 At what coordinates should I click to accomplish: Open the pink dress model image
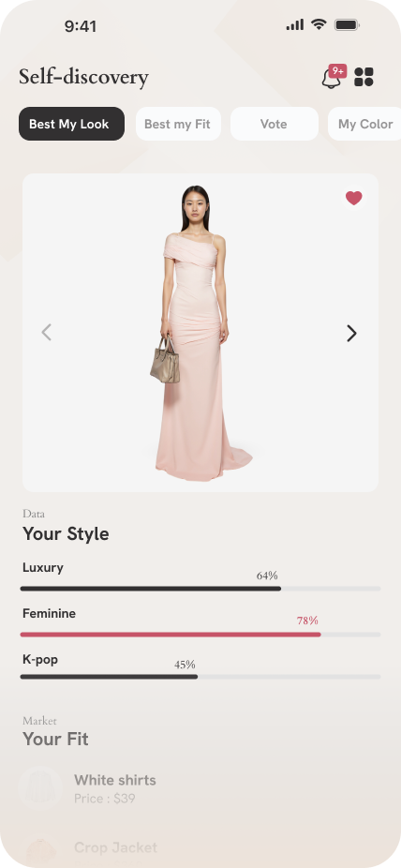tap(200, 333)
